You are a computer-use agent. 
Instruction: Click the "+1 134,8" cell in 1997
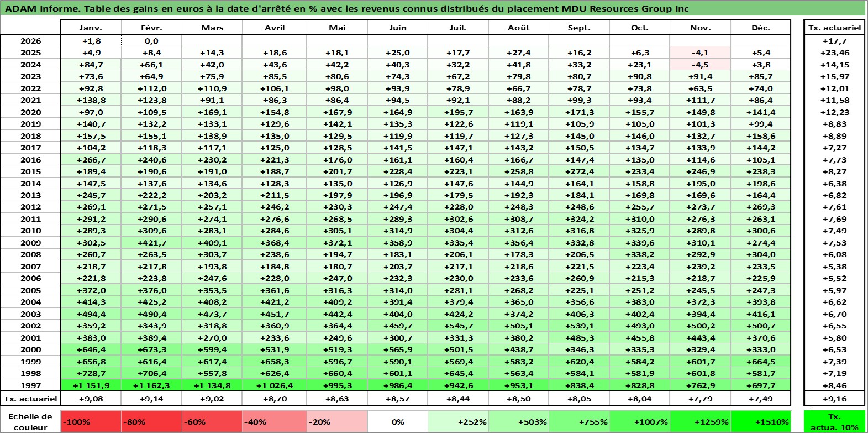[x=212, y=385]
